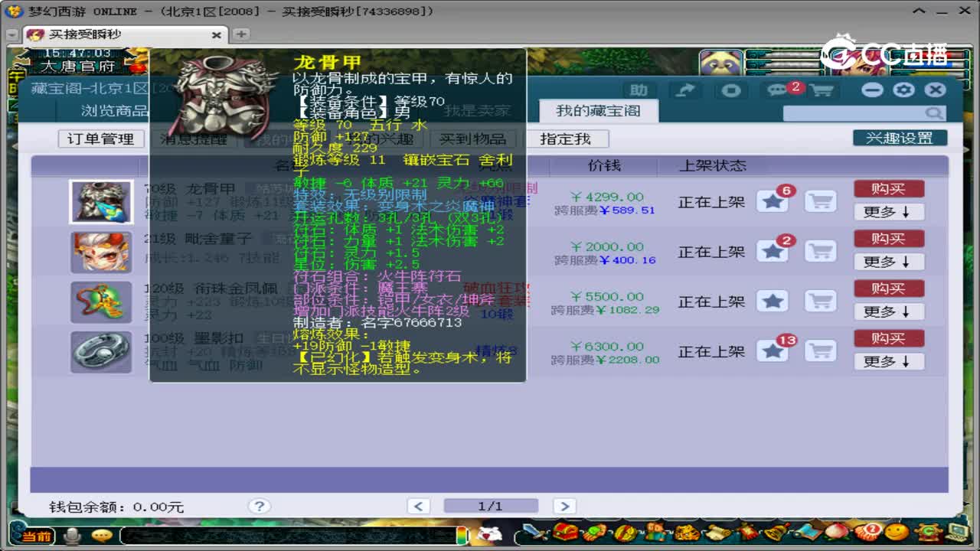
Task: Click the search magnifier icon
Action: click(x=933, y=113)
